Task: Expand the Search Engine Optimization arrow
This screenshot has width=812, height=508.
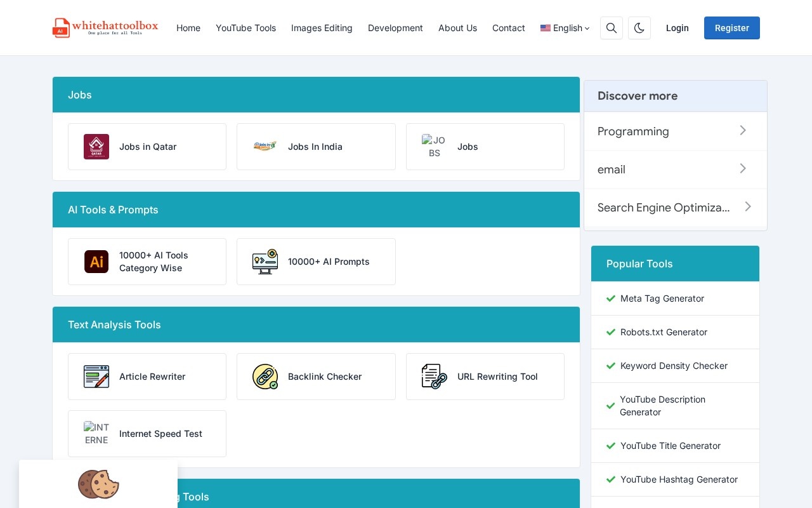Action: 748,206
